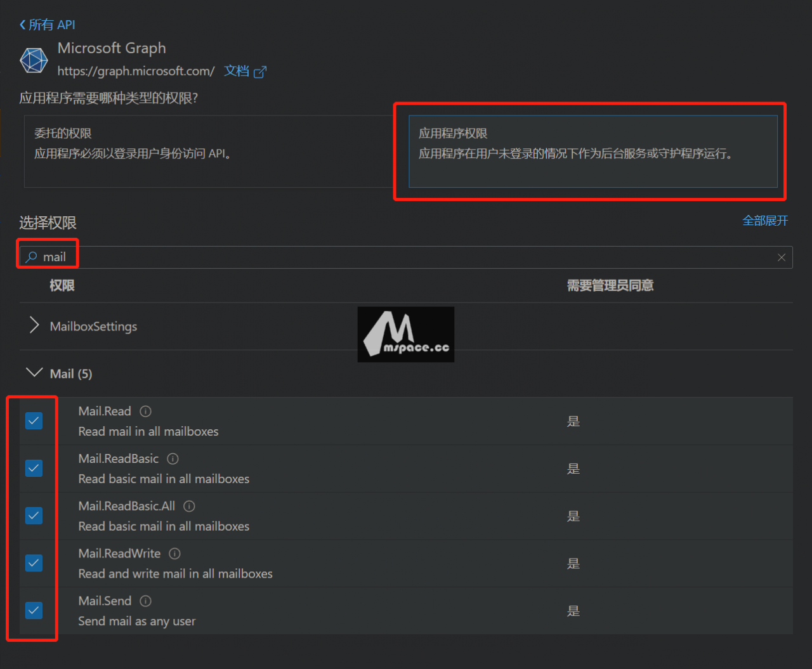
Task: Select the 应用程序权限 card
Action: [x=593, y=151]
